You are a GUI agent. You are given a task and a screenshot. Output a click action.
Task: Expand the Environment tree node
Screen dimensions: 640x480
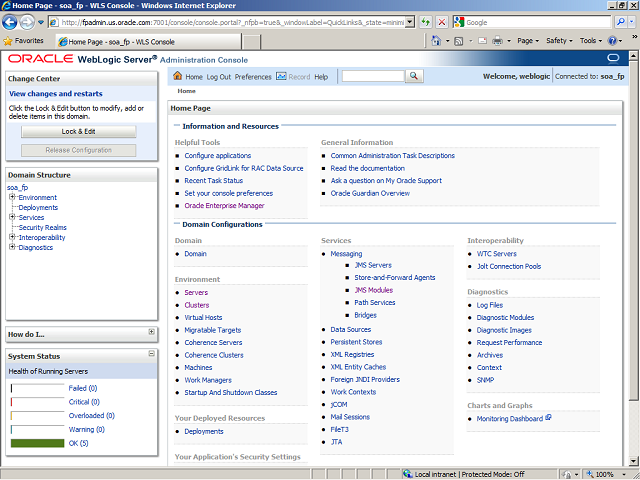[12, 197]
